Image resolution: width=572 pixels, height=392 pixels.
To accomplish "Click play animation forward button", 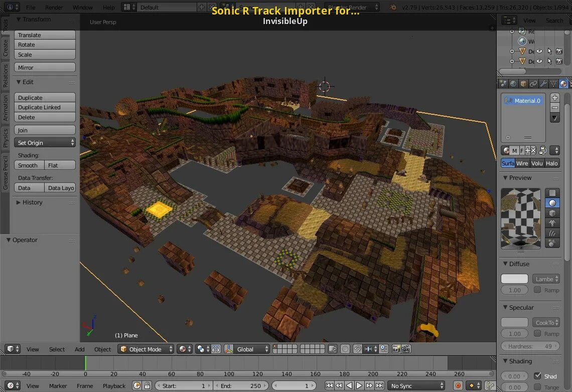I will pyautogui.click(x=359, y=385).
